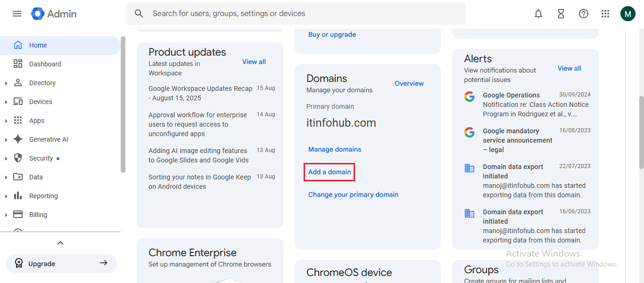Click the Google Admin logo
This screenshot has height=283, width=644.
click(54, 14)
